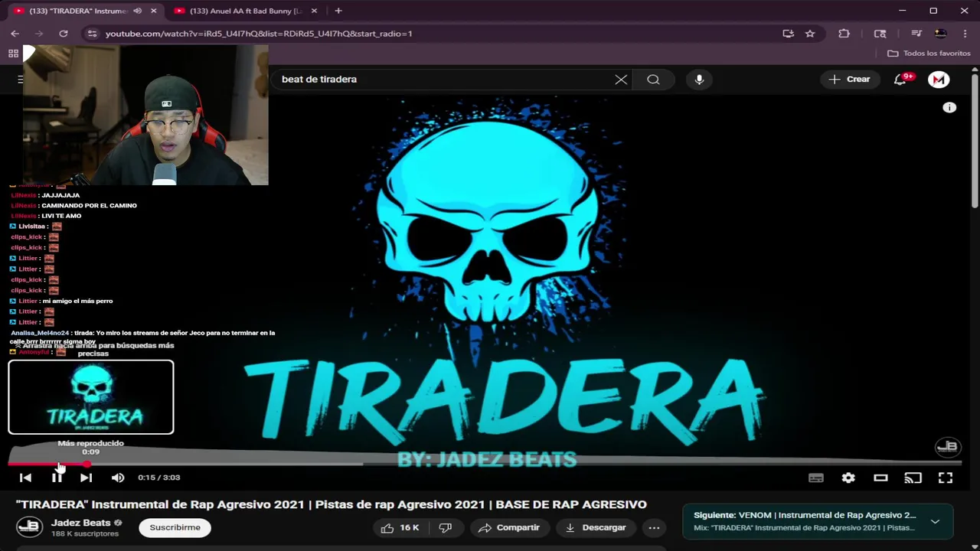
Task: Open Chrome tab search media control icon
Action: pyautogui.click(x=916, y=34)
